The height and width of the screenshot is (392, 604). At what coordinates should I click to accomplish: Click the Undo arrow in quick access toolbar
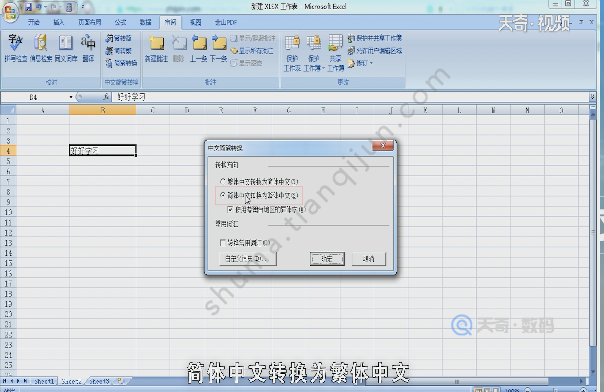(39, 7)
